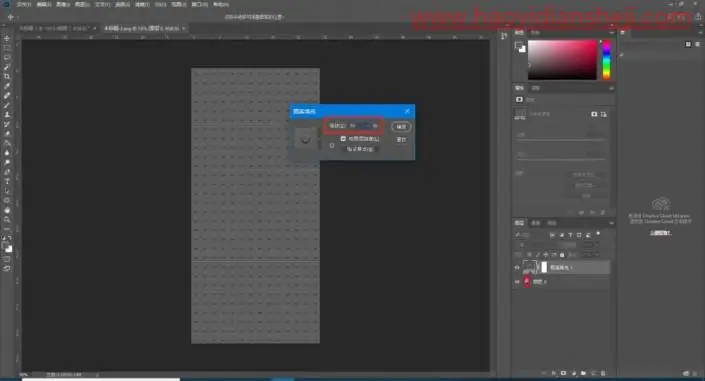This screenshot has height=381, width=705.
Task: Hide the pattern fill layer via eye icon
Action: 517,268
